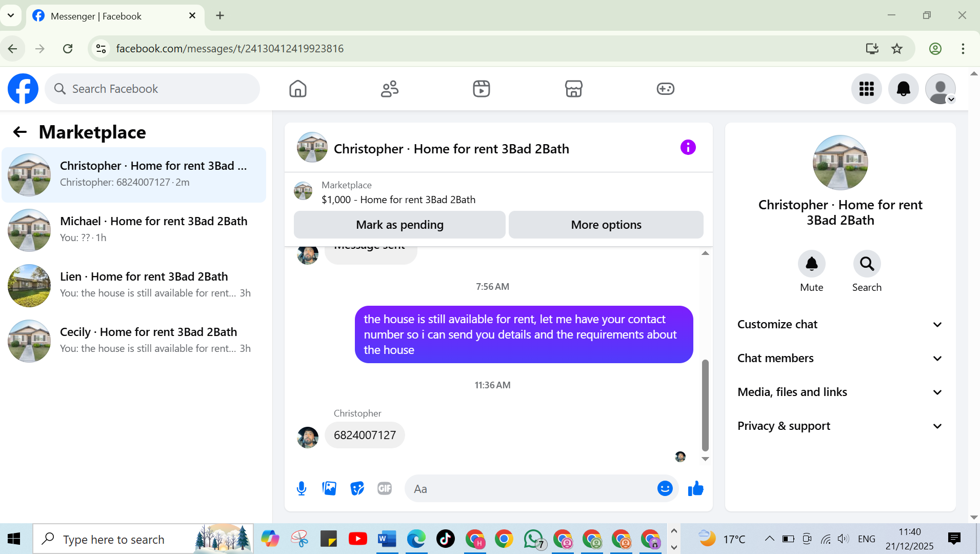Image resolution: width=980 pixels, height=554 pixels.
Task: Open Windows Start menu
Action: (14, 539)
